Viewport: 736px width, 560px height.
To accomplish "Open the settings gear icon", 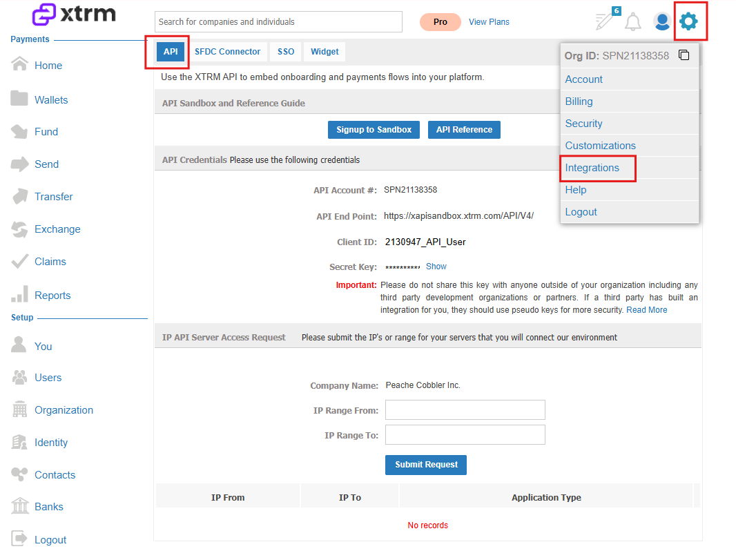I will (688, 21).
